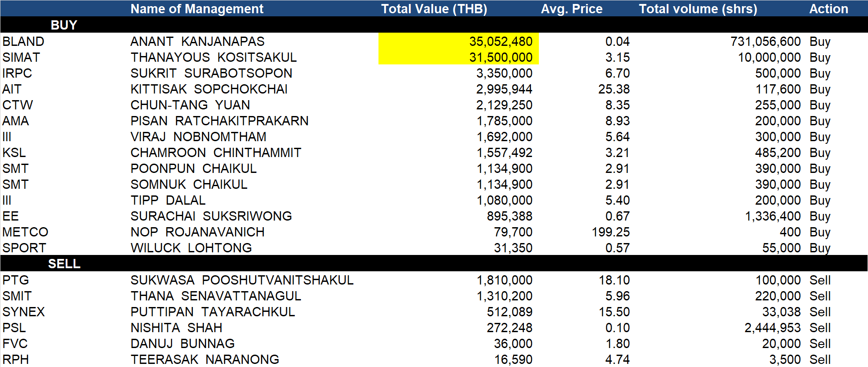The width and height of the screenshot is (868, 367).
Task: Click the name TIPP DALAL
Action: [168, 200]
